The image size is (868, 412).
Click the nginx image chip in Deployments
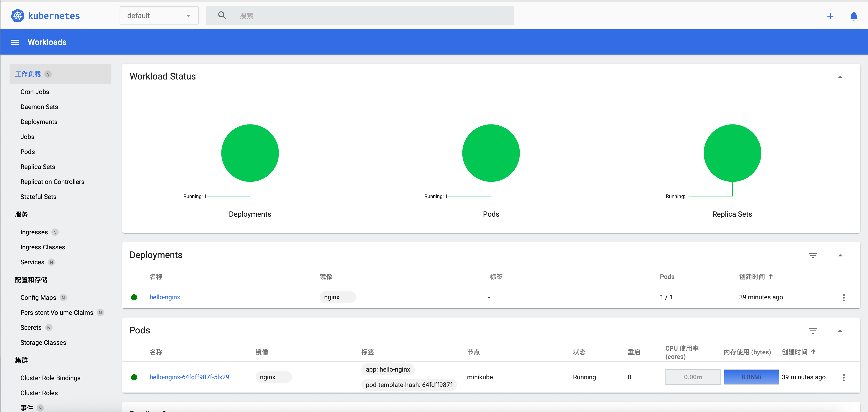point(338,297)
